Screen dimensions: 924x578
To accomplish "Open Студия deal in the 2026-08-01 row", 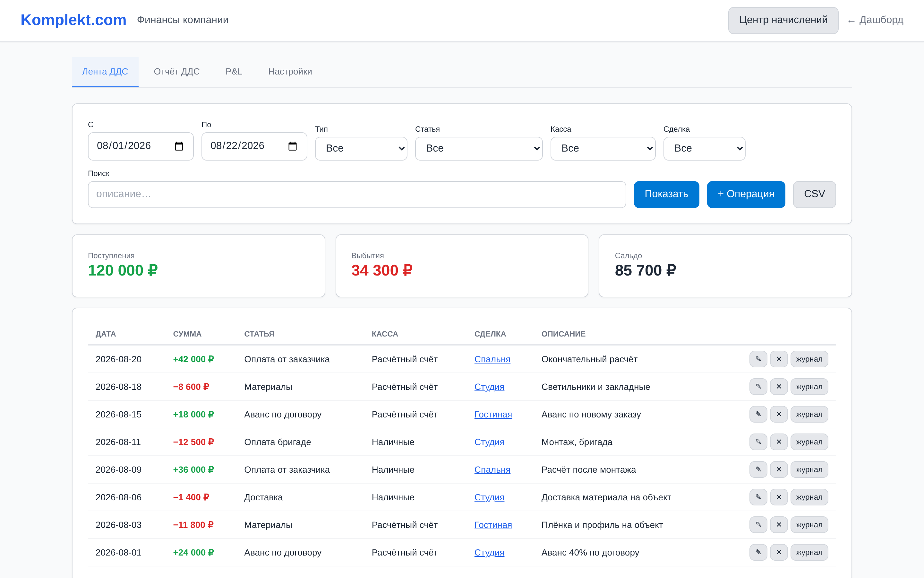I will coord(489,552).
